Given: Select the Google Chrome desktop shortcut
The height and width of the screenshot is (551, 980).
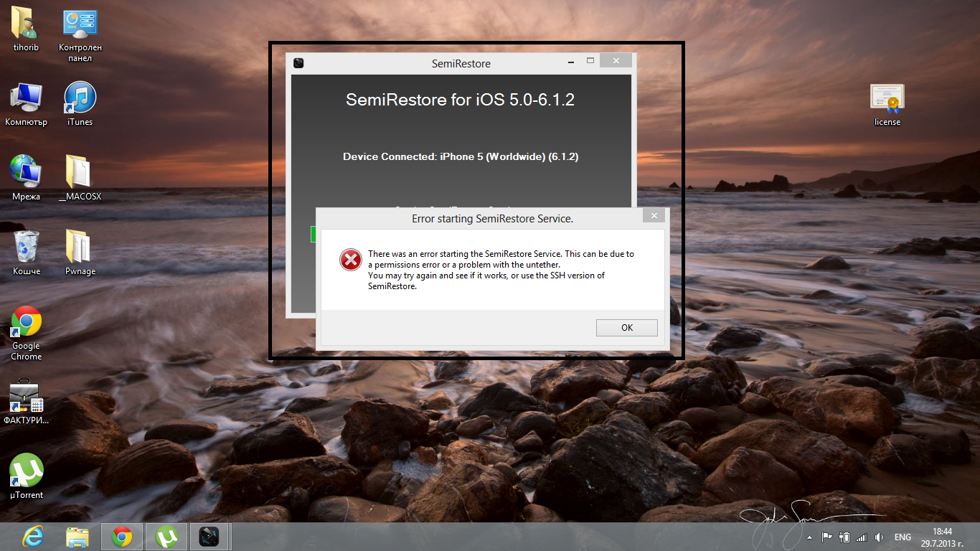Looking at the screenshot, I should (x=27, y=333).
